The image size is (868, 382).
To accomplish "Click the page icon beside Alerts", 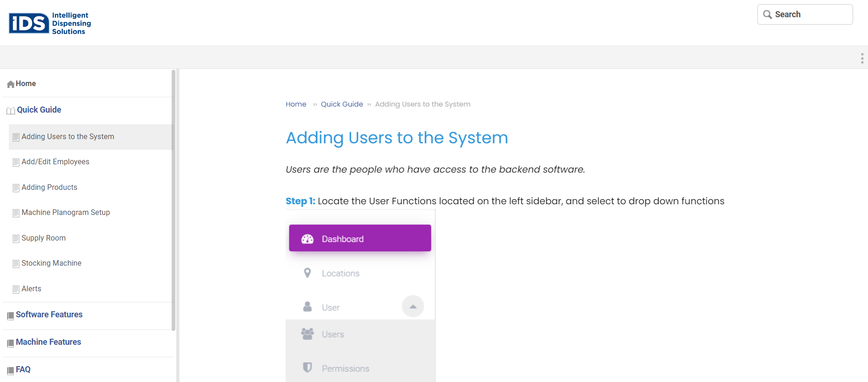I will point(16,289).
